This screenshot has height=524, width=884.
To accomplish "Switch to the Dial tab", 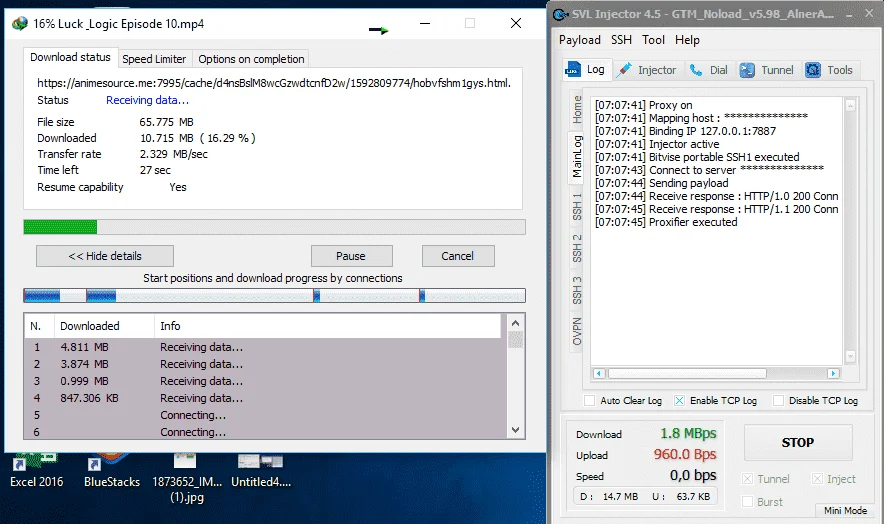I will click(x=709, y=70).
